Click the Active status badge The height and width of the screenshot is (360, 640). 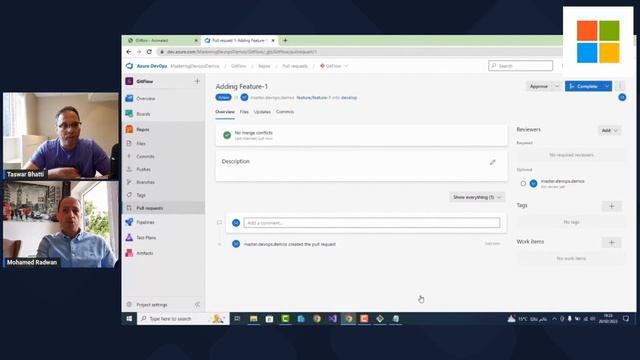223,98
